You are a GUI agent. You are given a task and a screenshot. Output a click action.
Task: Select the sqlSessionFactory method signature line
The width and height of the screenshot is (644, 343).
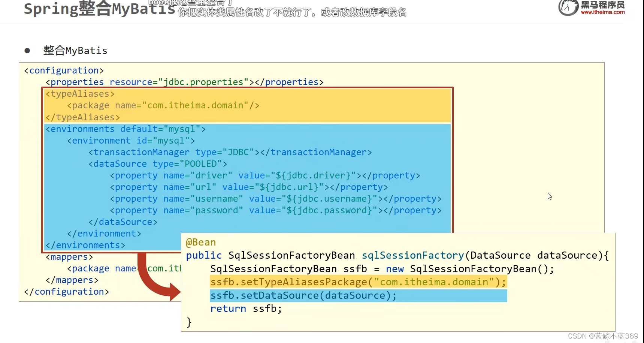(397, 256)
